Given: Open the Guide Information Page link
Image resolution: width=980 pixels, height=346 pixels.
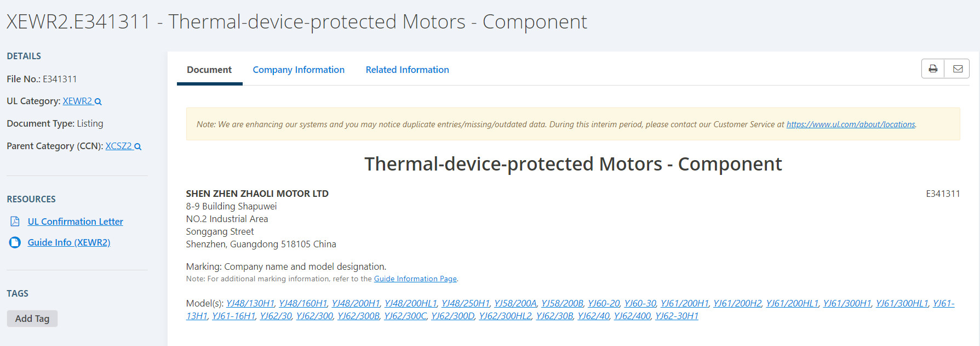Looking at the screenshot, I should [415, 279].
